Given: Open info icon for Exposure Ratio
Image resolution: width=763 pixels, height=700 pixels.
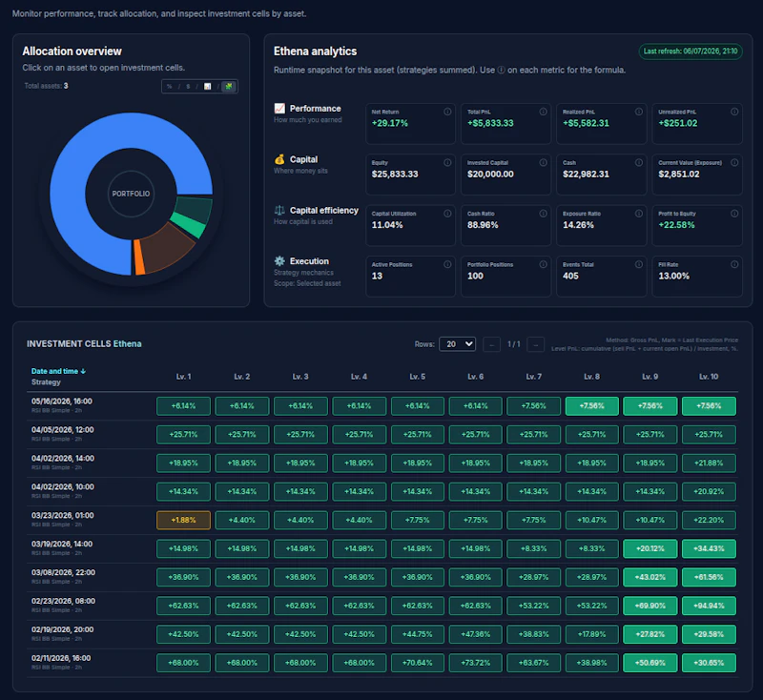Looking at the screenshot, I should pyautogui.click(x=638, y=213).
